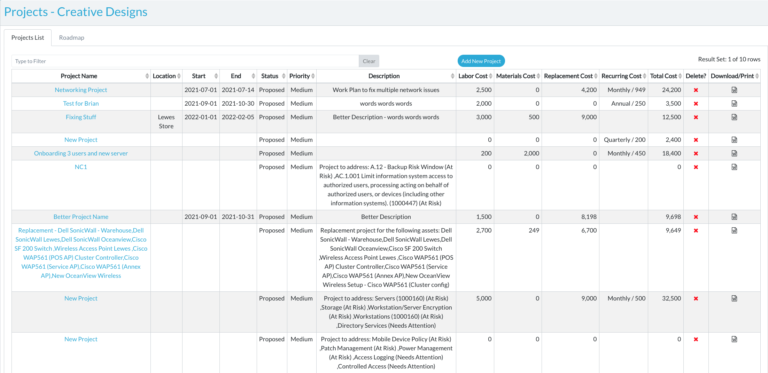Open the Fixing Stuff project link
The height and width of the screenshot is (373, 768).
click(x=81, y=117)
